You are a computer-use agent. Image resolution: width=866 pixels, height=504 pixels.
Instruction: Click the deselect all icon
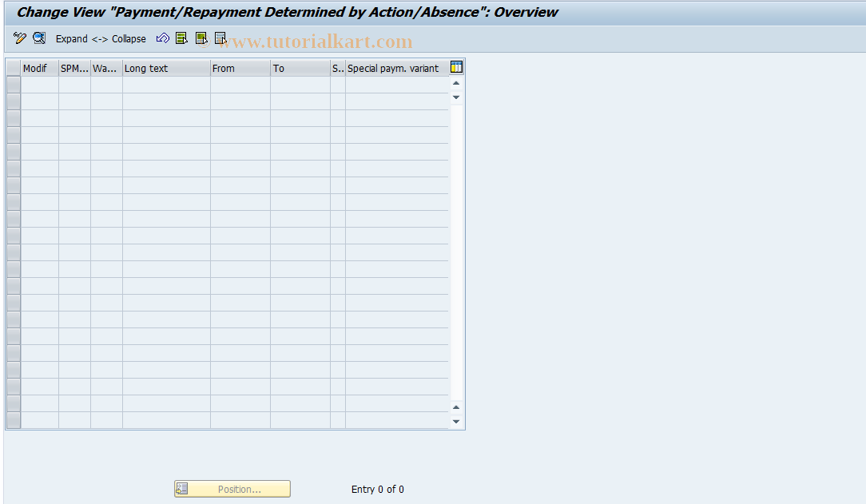(x=221, y=38)
